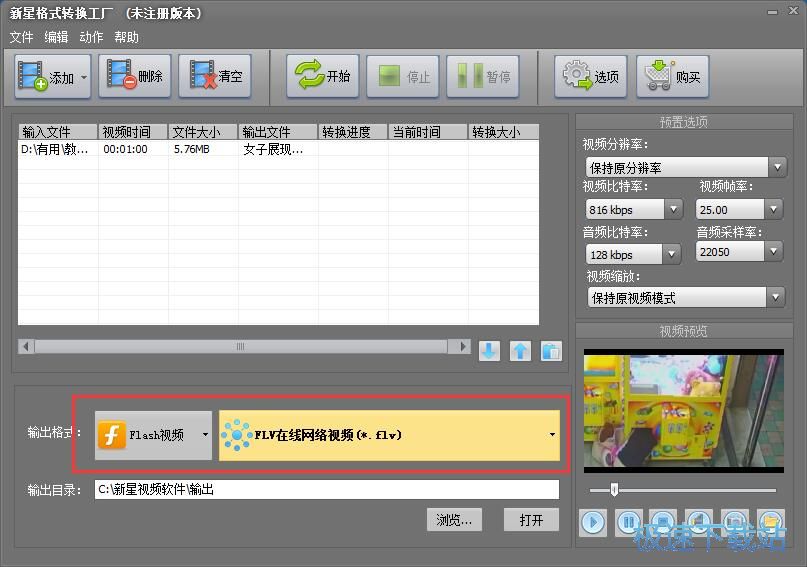Click the 打开 output folder button
Image resolution: width=807 pixels, height=567 pixels.
click(x=531, y=520)
